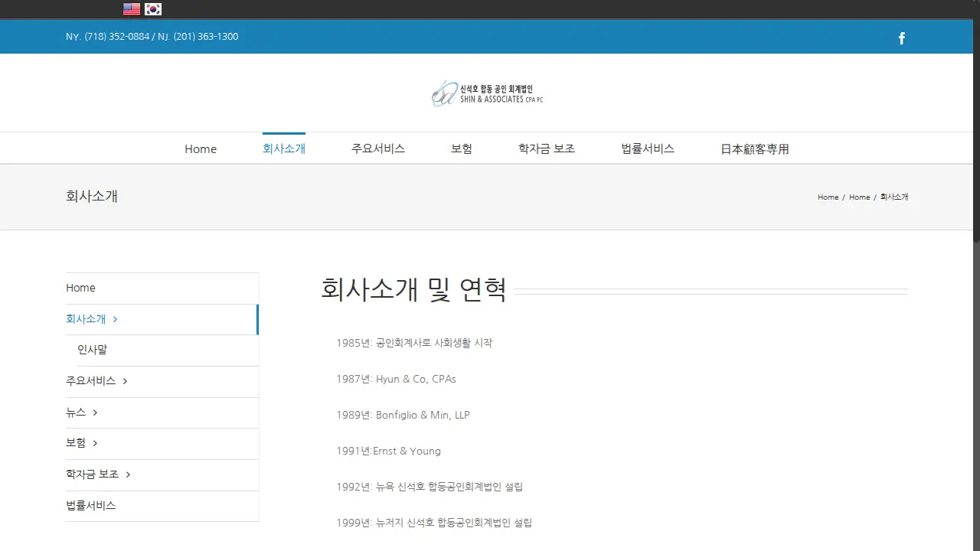Open 학자금 보조 in the top navigation
Image resolution: width=980 pixels, height=551 pixels.
[x=547, y=148]
